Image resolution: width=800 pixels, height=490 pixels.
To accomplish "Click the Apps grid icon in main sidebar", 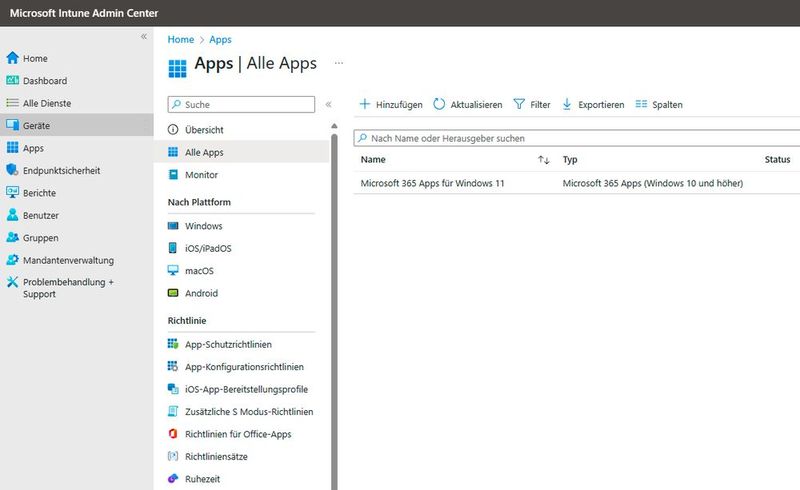I will coord(12,148).
